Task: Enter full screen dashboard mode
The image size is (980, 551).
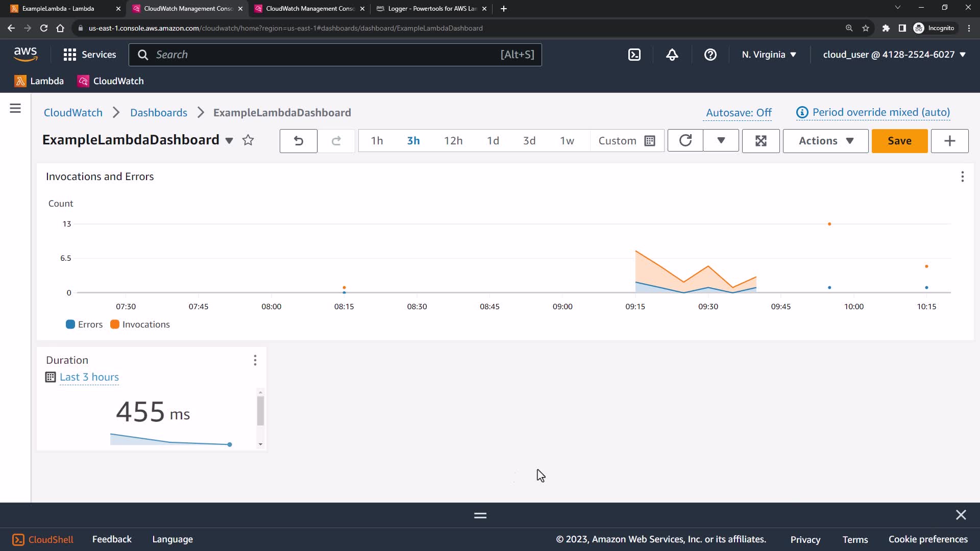Action: point(761,141)
